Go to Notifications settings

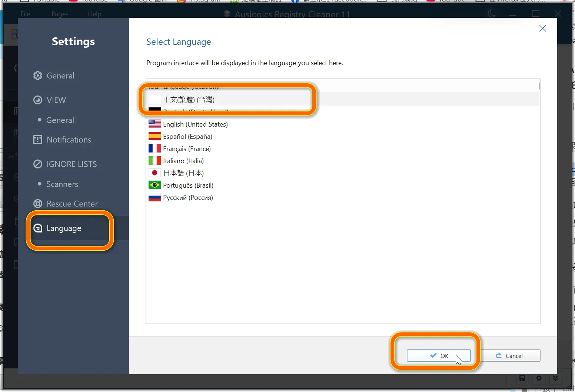coord(62,140)
